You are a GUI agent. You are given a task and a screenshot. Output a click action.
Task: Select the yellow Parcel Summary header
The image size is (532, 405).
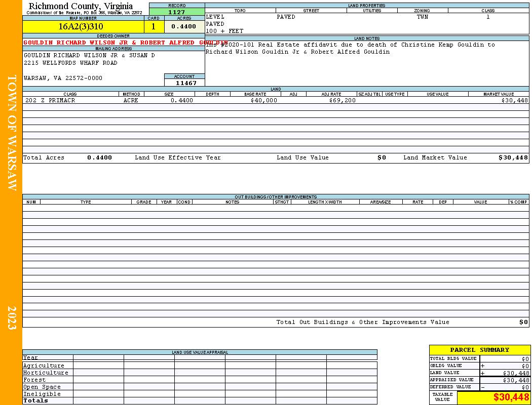[x=479, y=350]
